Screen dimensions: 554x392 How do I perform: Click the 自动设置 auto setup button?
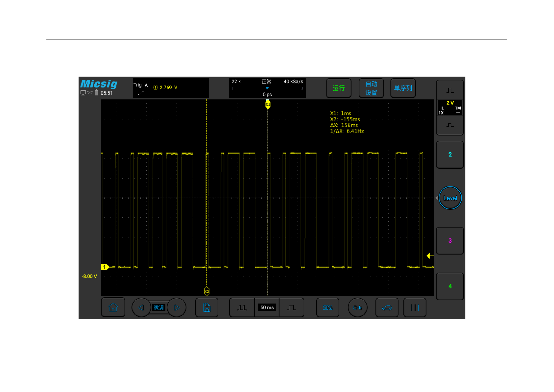(x=371, y=88)
